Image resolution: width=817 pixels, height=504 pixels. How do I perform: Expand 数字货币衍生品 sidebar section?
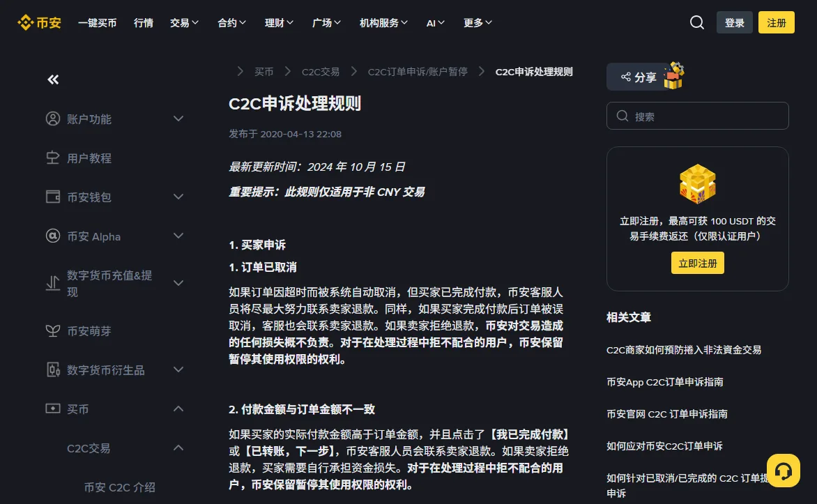click(178, 369)
